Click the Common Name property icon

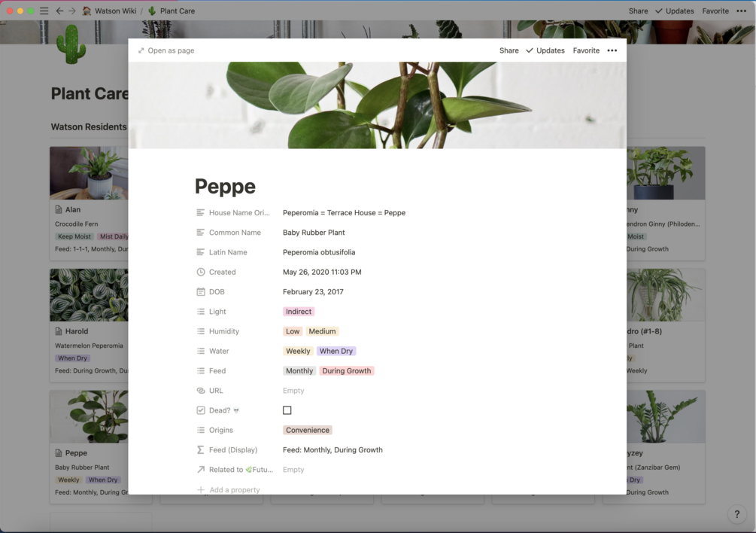point(201,233)
